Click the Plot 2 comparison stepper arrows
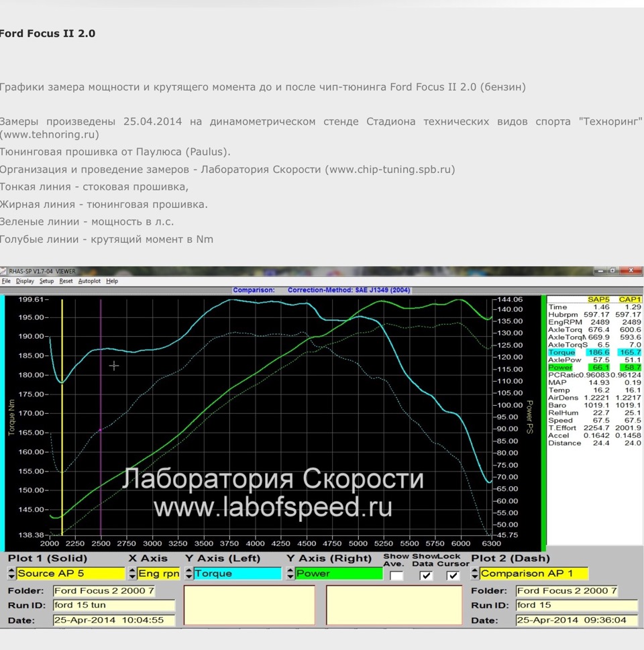 475,574
